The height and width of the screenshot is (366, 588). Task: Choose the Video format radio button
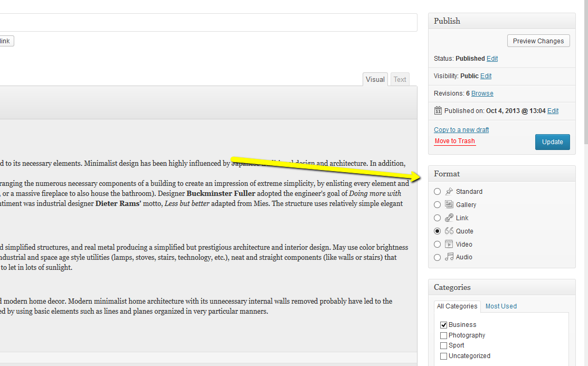pos(437,244)
